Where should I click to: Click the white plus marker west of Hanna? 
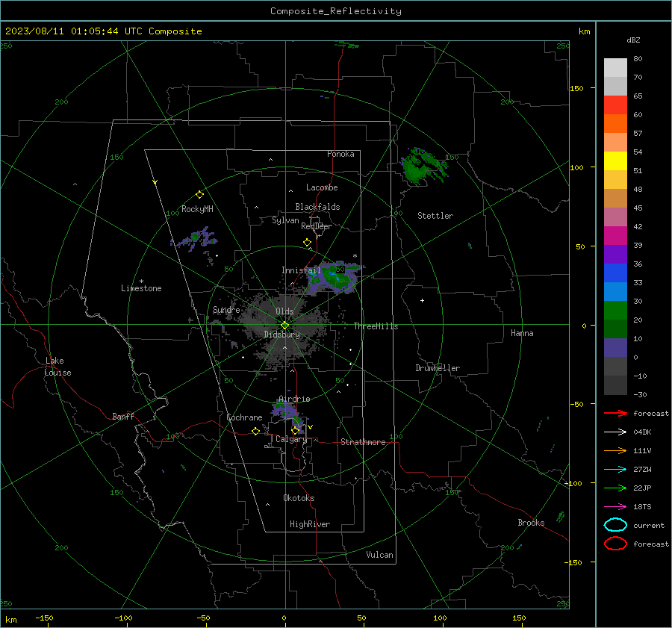(422, 300)
